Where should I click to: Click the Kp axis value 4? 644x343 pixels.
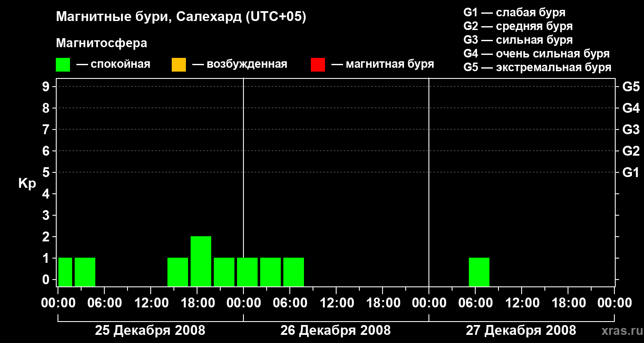coord(47,194)
